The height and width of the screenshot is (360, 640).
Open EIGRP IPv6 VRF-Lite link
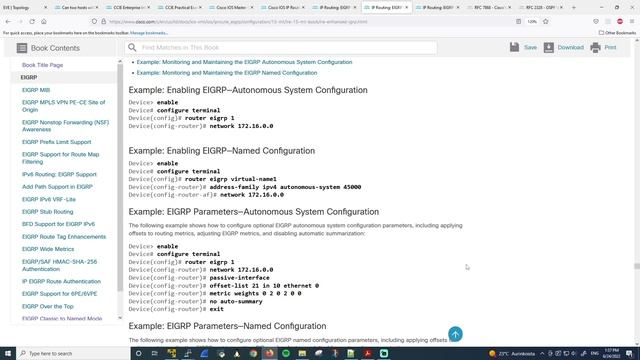pyautogui.click(x=49, y=199)
